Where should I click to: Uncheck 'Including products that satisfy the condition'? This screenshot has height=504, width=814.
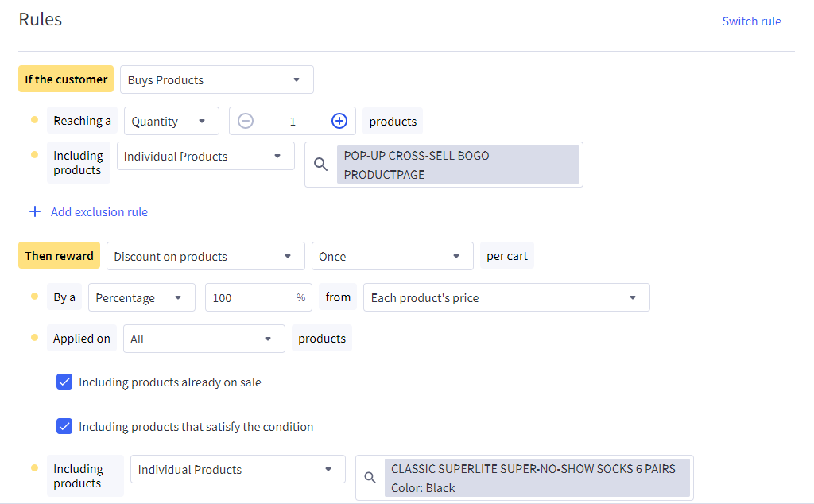[x=64, y=427]
